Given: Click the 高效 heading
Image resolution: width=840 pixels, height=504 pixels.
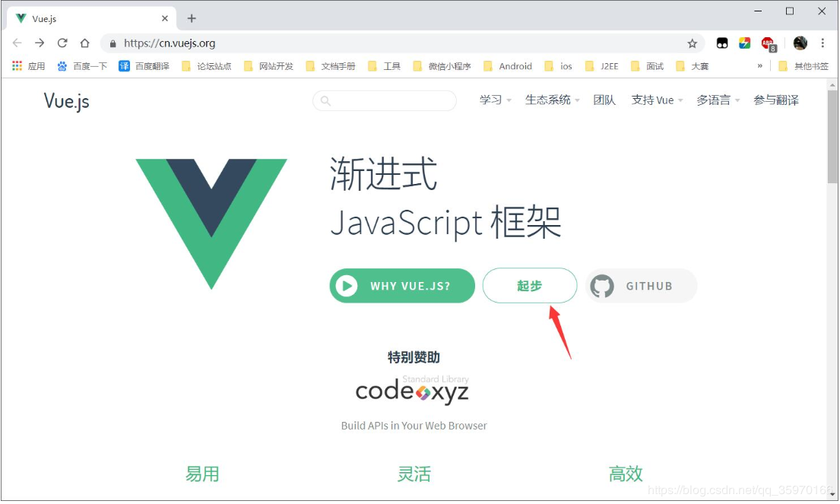Looking at the screenshot, I should click(x=625, y=474).
